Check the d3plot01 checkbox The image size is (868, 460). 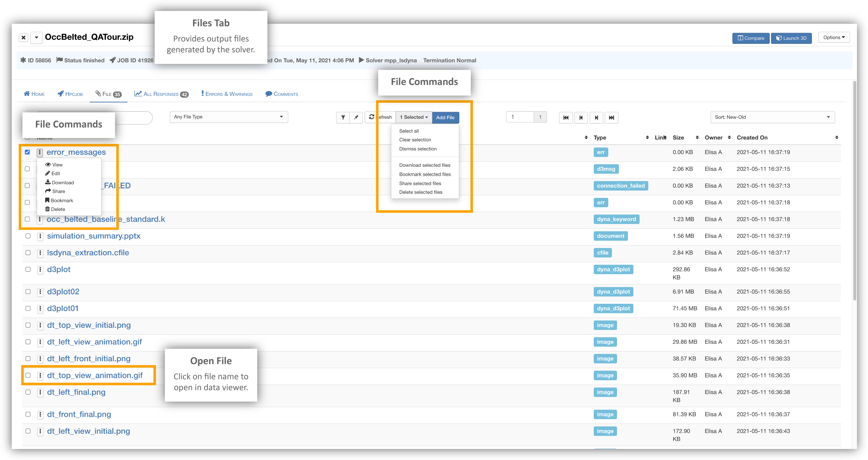click(x=28, y=308)
